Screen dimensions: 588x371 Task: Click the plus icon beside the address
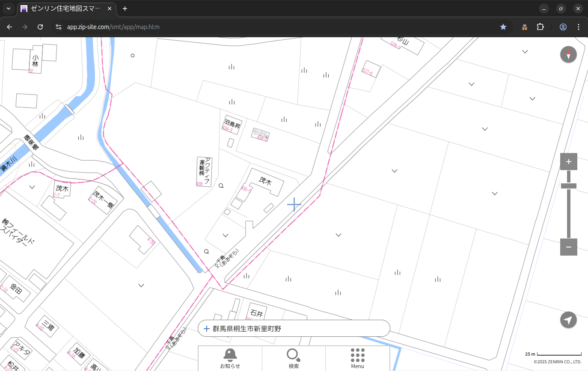pyautogui.click(x=206, y=329)
